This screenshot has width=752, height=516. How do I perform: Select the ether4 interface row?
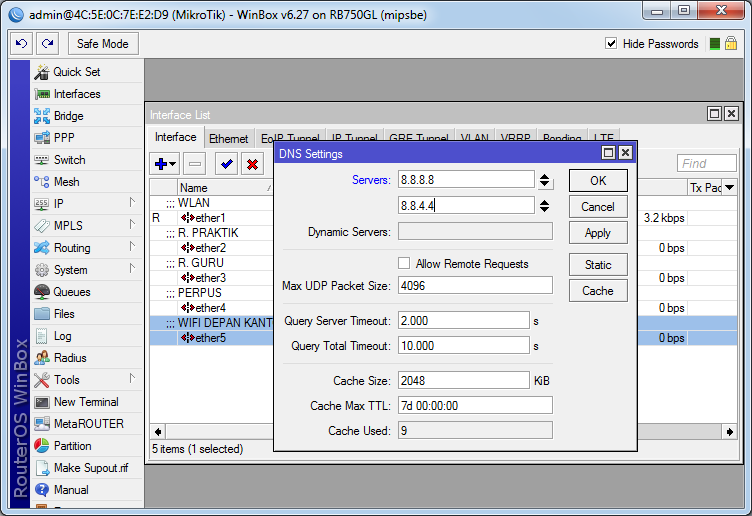point(212,308)
